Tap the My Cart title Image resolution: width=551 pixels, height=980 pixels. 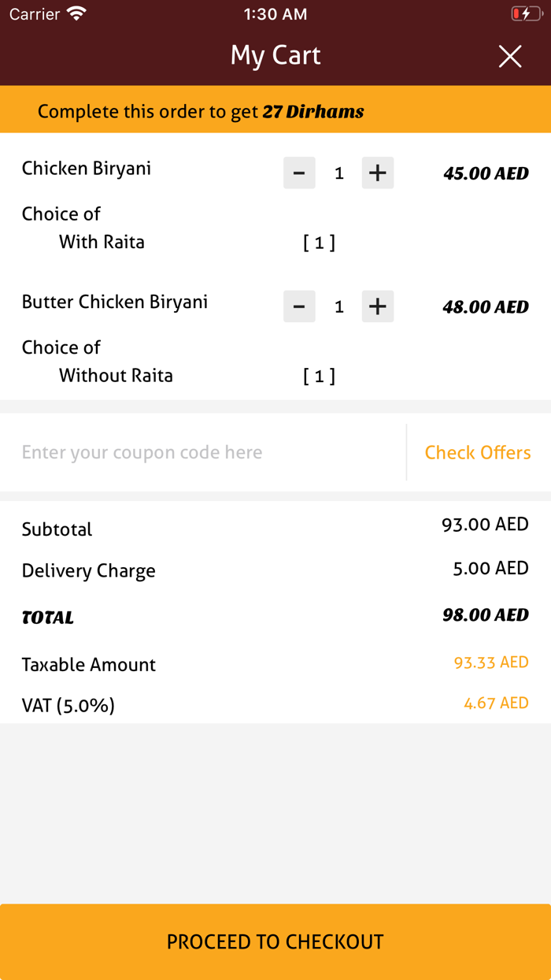coord(275,55)
